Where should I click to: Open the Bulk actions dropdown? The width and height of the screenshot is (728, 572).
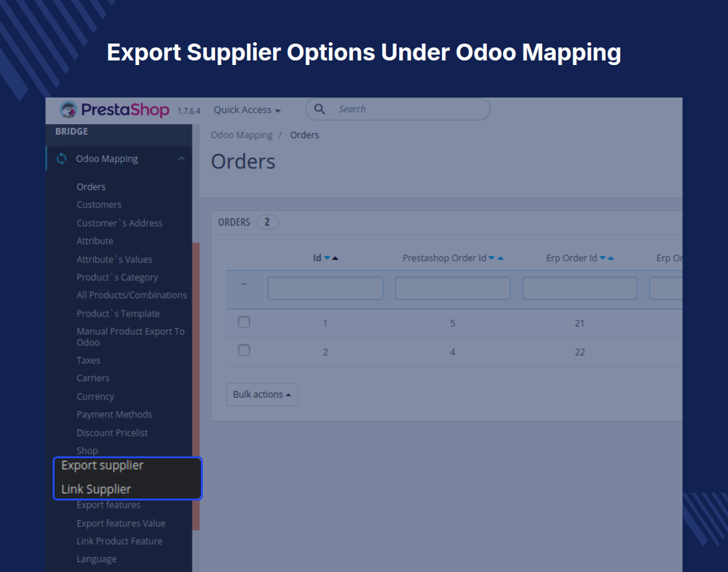coord(262,394)
